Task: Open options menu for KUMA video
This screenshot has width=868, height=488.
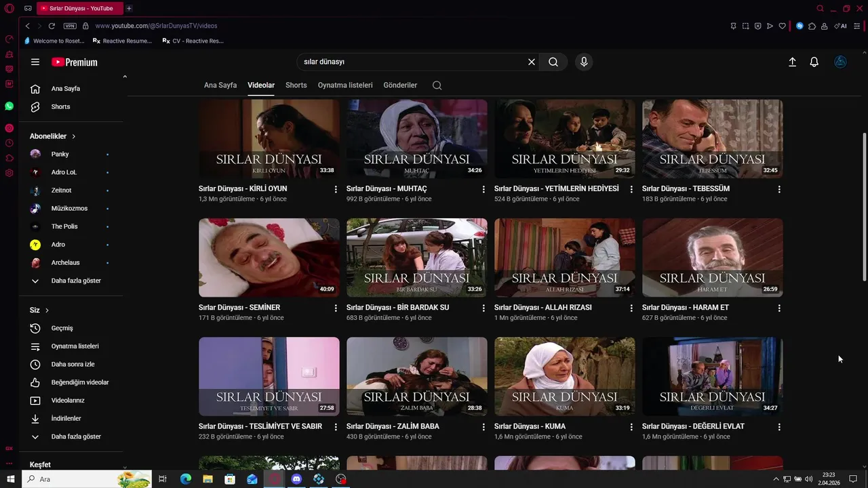Action: click(631, 427)
